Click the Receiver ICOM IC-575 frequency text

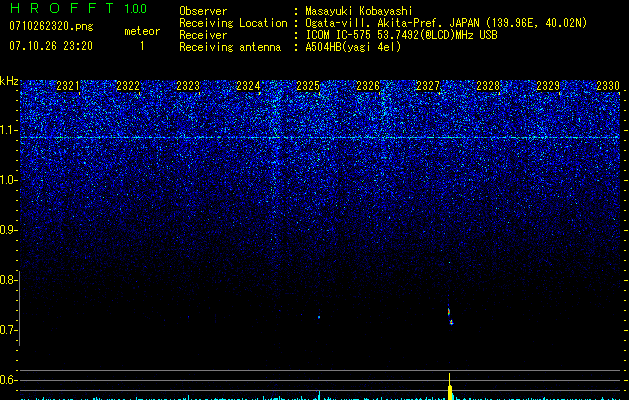pos(401,35)
